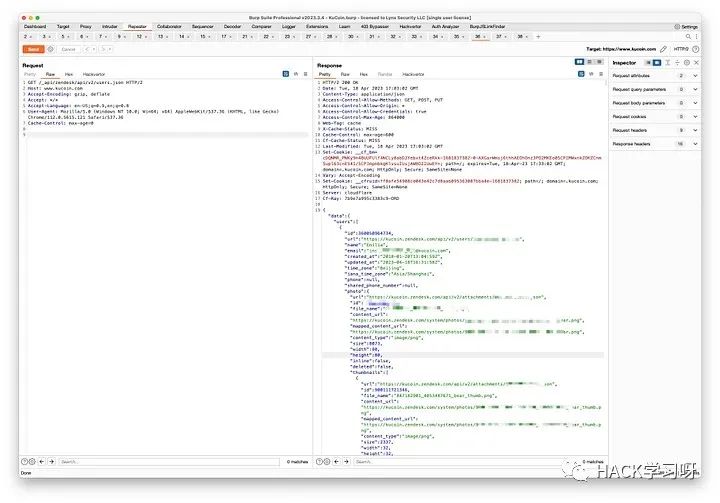
Task: Switch to the Proxy tab
Action: tap(85, 27)
